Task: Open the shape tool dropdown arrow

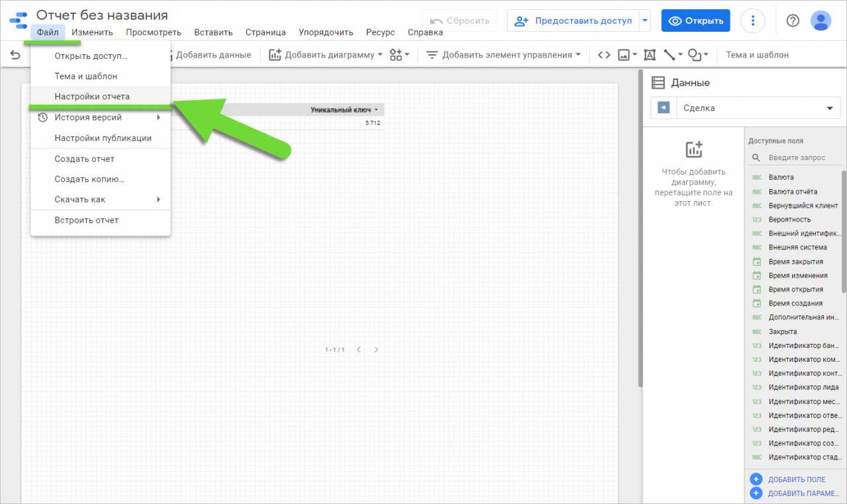Action: coord(706,55)
